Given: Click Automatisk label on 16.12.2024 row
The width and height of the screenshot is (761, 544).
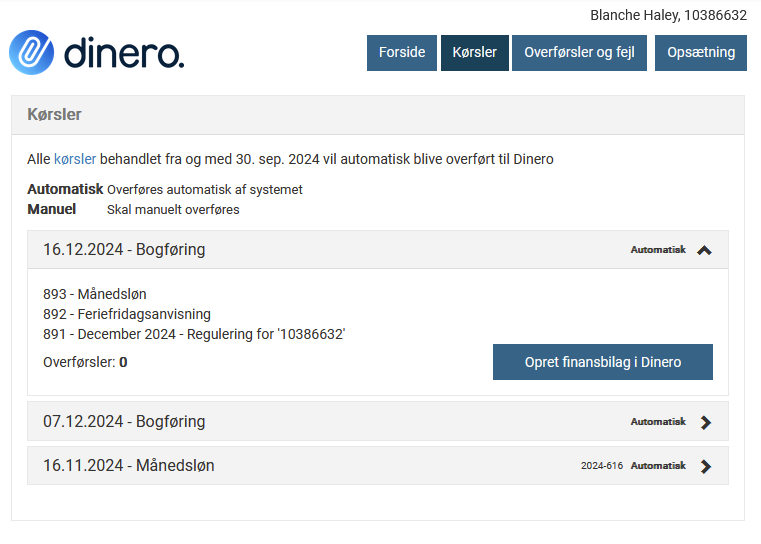Looking at the screenshot, I should (x=658, y=249).
